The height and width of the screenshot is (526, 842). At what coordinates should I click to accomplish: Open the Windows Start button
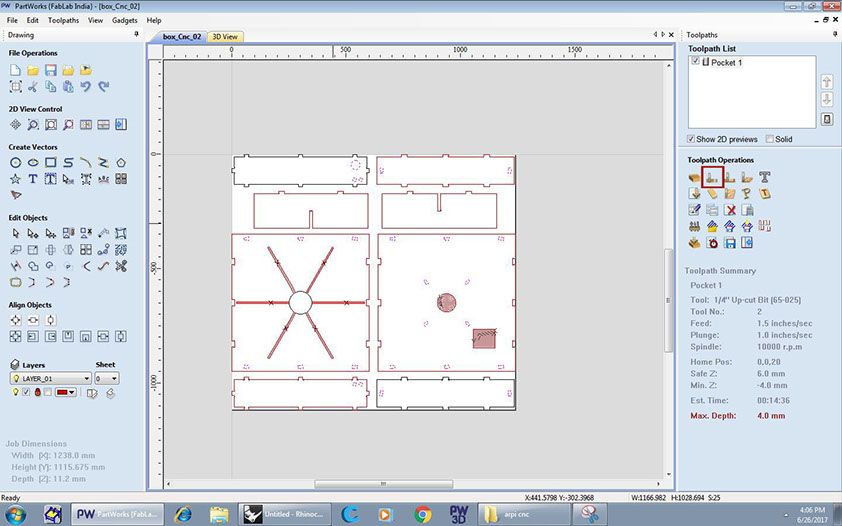tap(15, 514)
